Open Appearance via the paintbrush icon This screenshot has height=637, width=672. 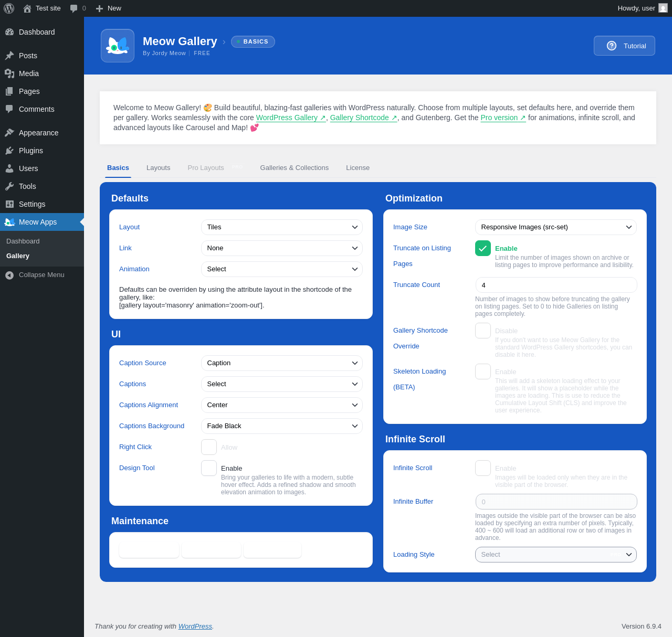click(9, 133)
